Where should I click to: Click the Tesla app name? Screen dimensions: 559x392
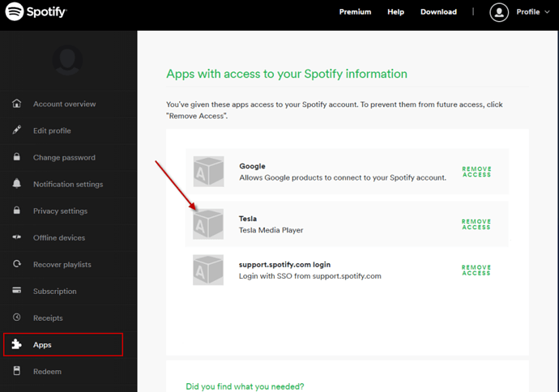click(x=248, y=219)
